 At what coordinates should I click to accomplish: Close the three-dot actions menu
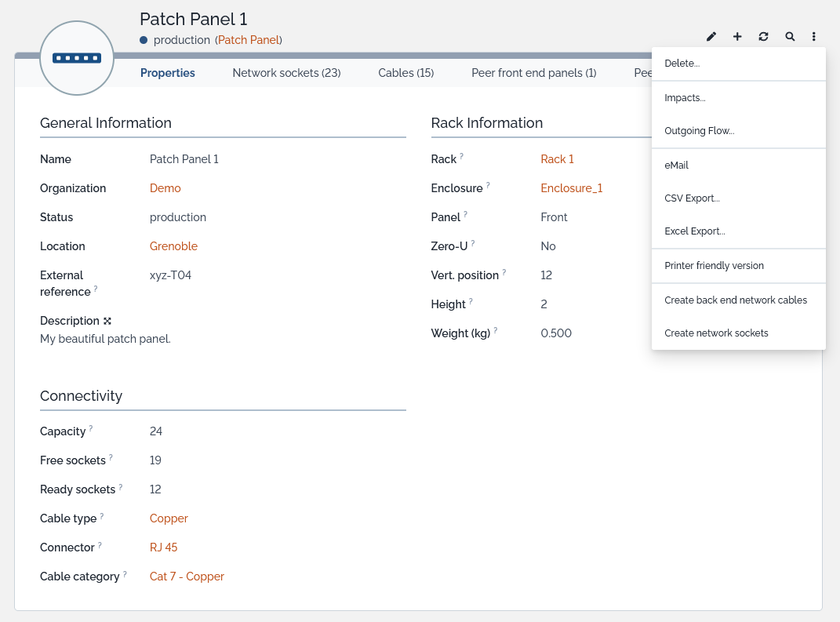pos(814,37)
